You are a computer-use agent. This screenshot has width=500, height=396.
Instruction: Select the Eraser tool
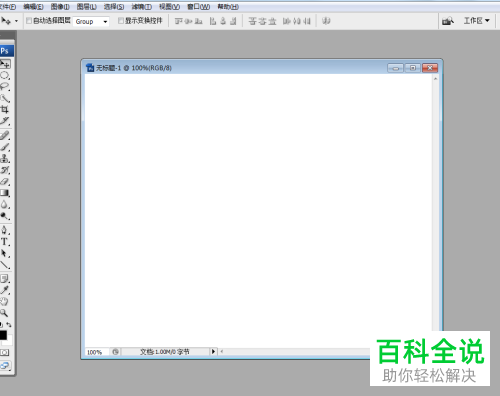coord(5,182)
